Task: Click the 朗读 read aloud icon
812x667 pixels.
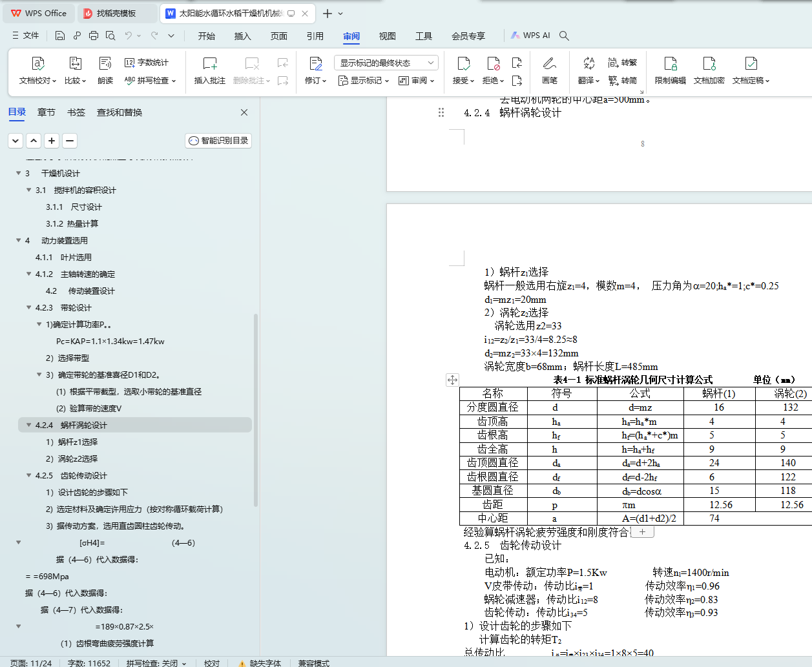Action: point(105,63)
